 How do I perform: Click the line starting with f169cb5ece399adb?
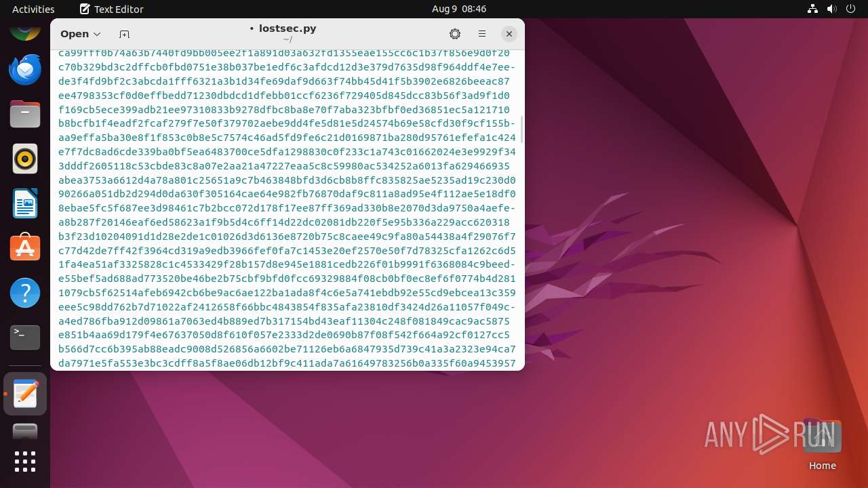284,110
